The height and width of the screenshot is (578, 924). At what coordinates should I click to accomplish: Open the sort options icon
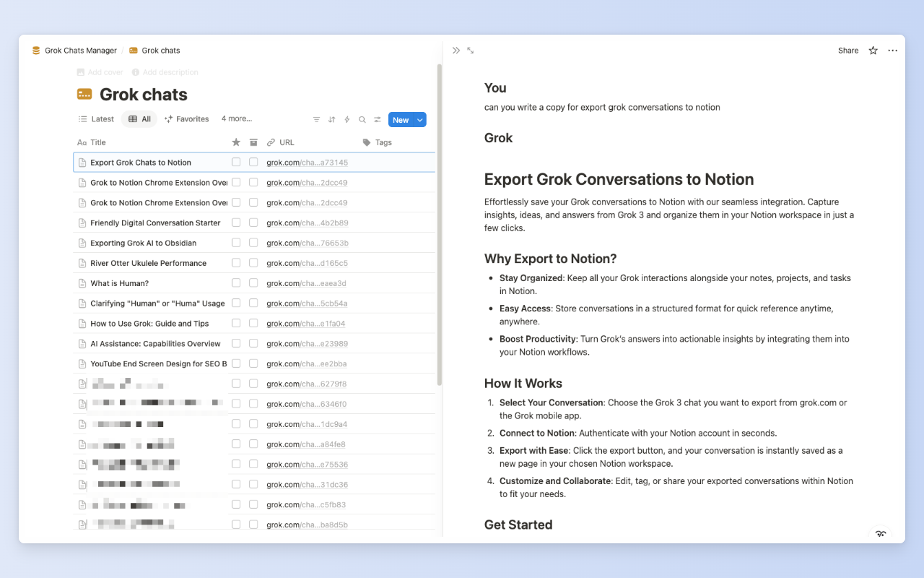331,119
